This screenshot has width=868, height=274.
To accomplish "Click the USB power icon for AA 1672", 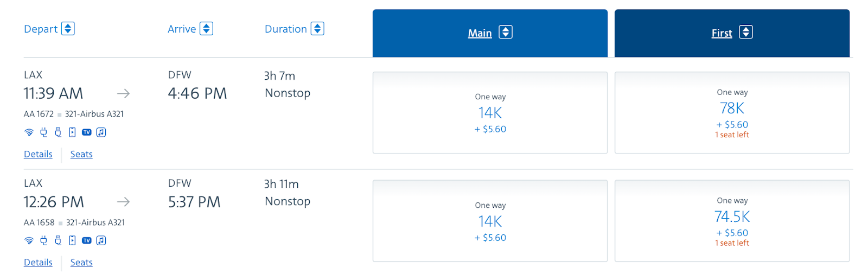I will (58, 132).
